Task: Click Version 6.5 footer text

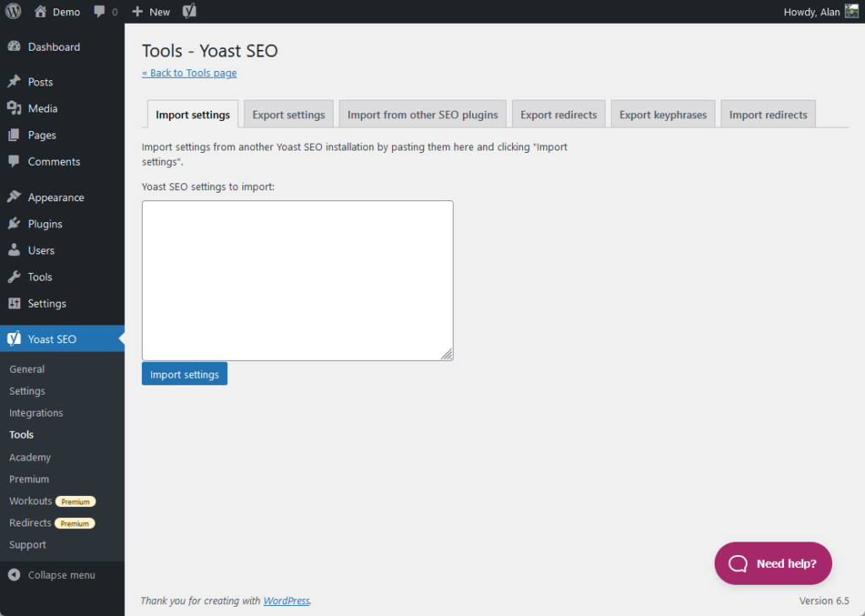Action: click(824, 601)
